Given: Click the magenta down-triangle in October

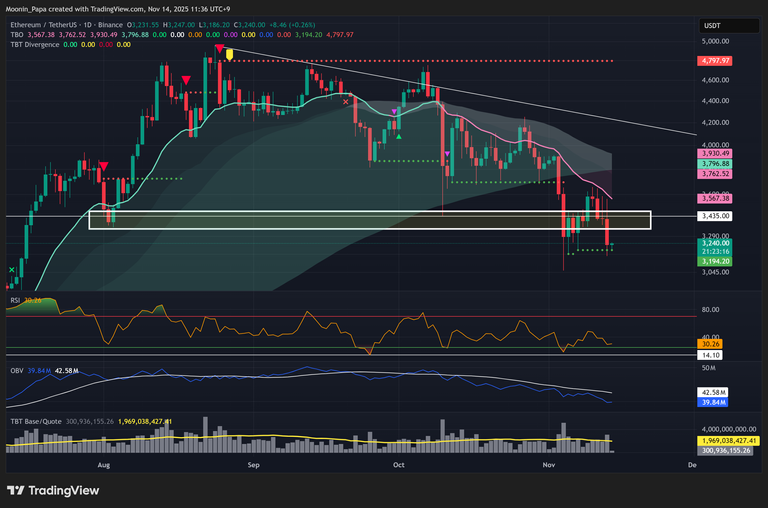Looking at the screenshot, I should coord(394,111).
